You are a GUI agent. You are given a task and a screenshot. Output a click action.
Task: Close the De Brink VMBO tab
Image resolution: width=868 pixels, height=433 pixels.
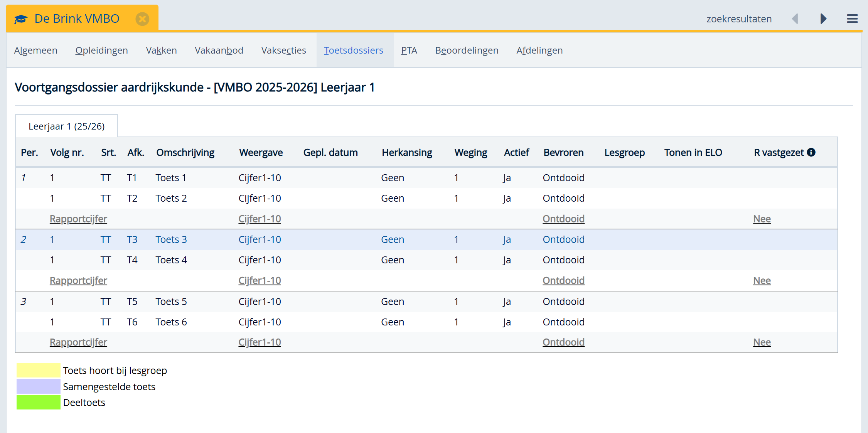pyautogui.click(x=142, y=19)
